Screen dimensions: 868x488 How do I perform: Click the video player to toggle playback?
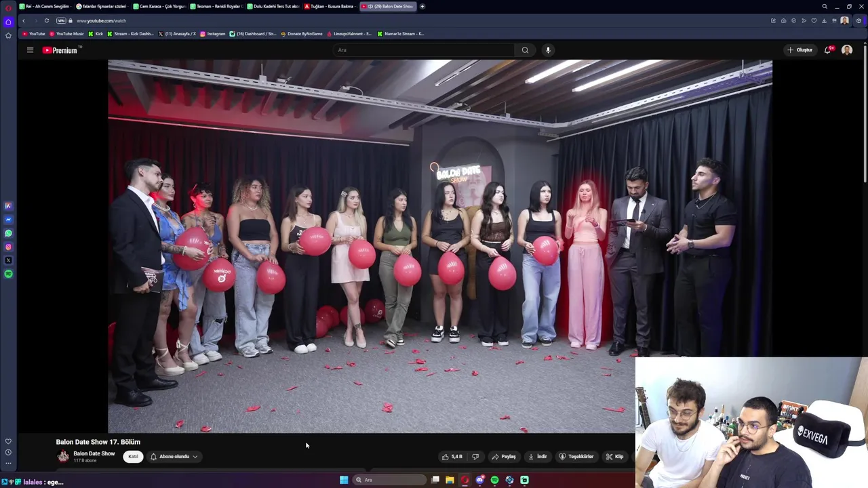coord(439,245)
